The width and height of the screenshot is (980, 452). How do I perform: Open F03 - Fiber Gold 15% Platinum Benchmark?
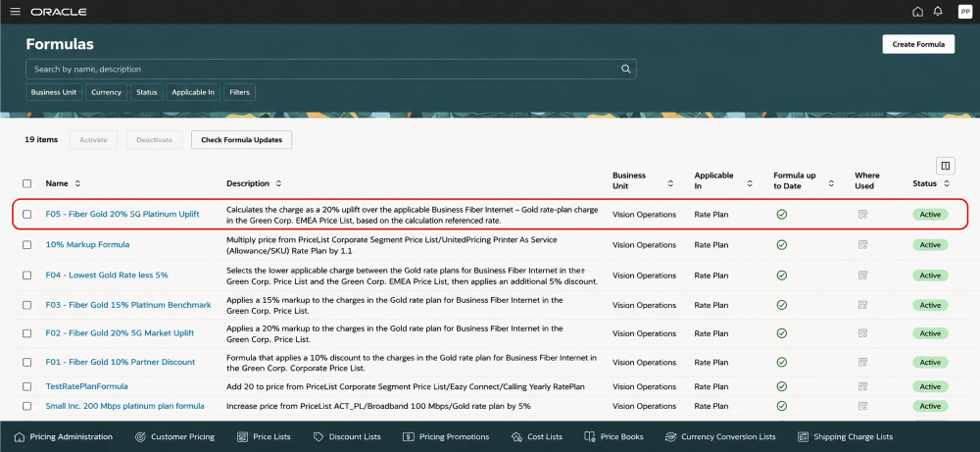coord(128,305)
